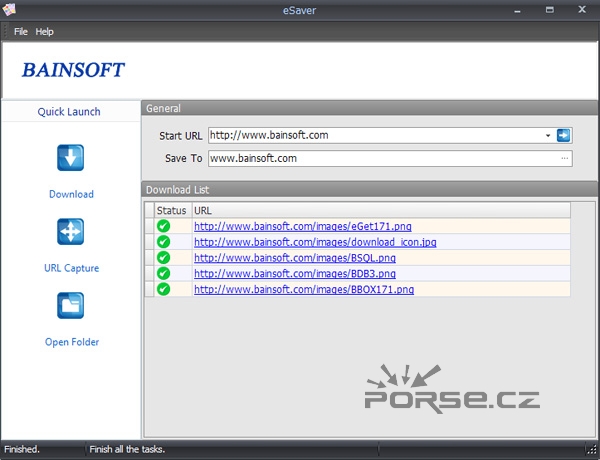Open the download_icon.jpg URL link
Image resolution: width=600 pixels, height=460 pixels.
[x=315, y=242]
